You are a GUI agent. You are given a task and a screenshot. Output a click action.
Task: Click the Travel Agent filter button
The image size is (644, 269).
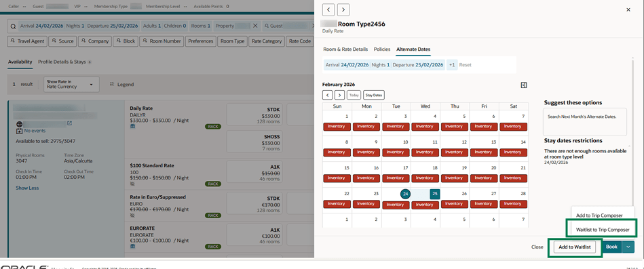coord(27,41)
